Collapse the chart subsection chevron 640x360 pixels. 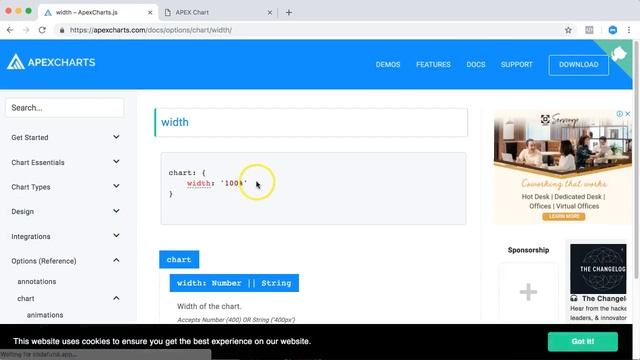click(x=116, y=298)
